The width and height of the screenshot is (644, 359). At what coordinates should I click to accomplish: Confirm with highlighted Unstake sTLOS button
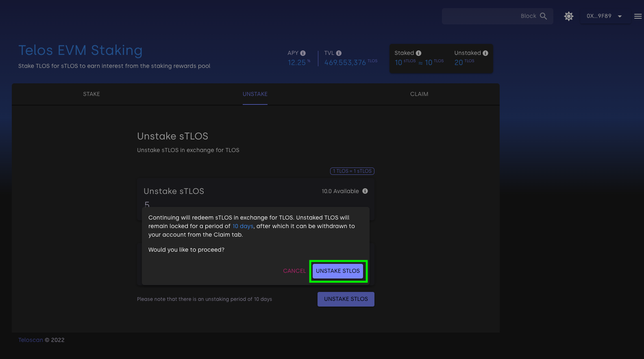coord(338,271)
